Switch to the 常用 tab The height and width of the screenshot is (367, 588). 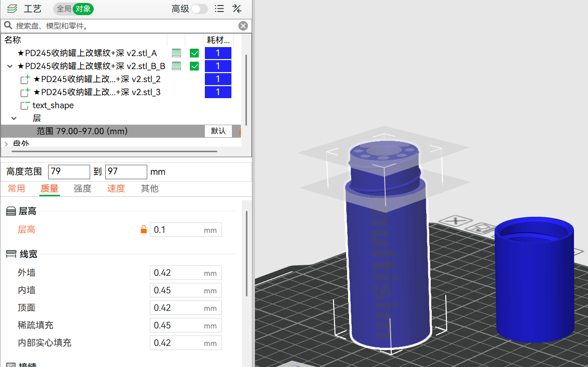(x=17, y=189)
